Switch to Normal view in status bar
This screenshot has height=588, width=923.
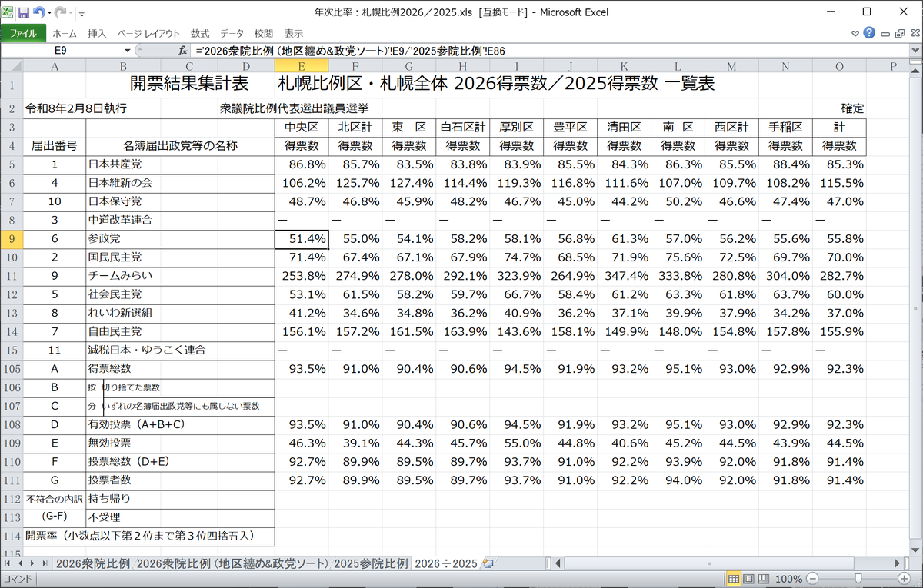pos(733,579)
